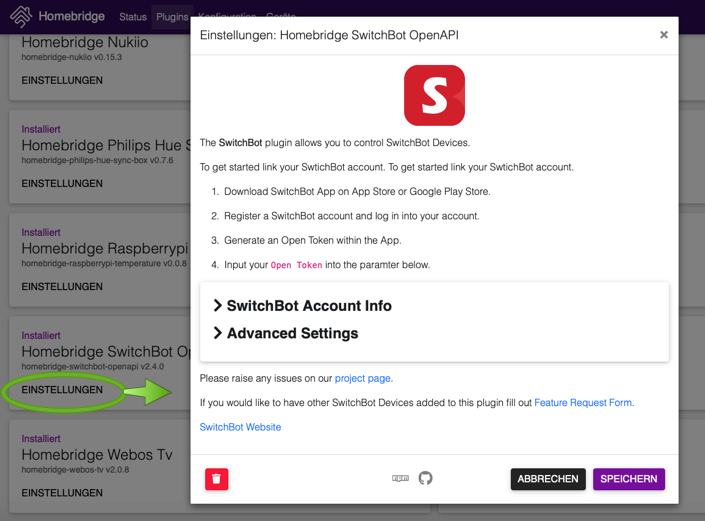Open Einstellungen for Homebridge Raspberrypi

pyautogui.click(x=62, y=286)
